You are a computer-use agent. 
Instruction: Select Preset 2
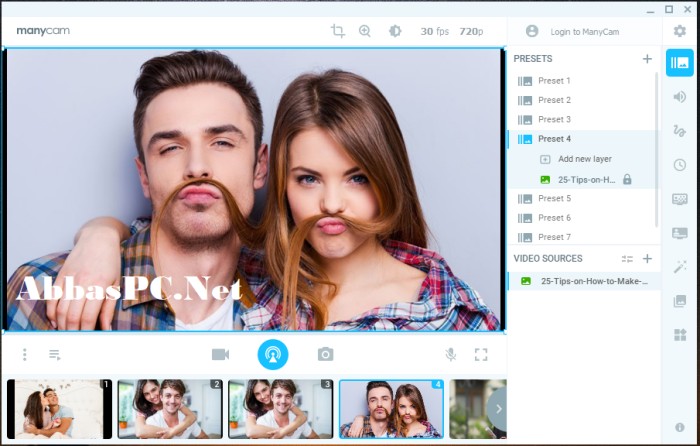(x=582, y=100)
